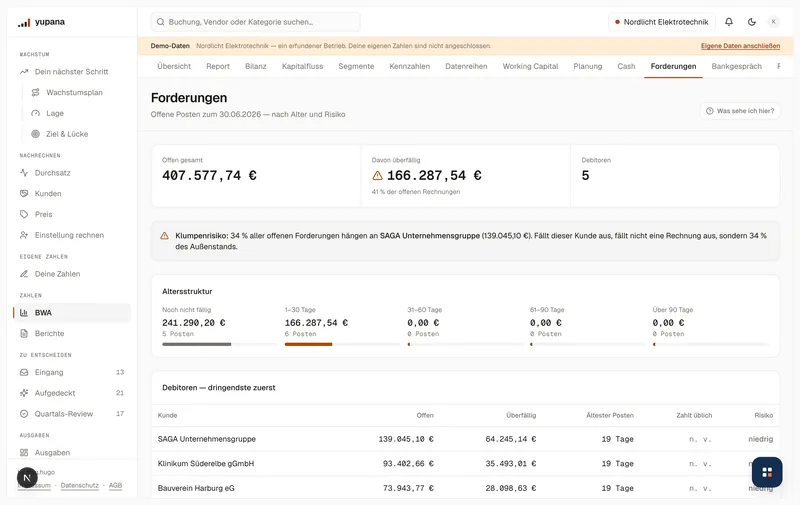Click the 31–60 Tage progress bar
800x505 pixels.
pos(465,344)
